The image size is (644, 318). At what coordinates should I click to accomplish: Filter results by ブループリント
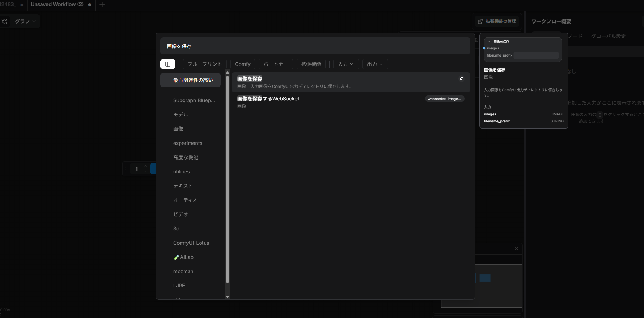pyautogui.click(x=205, y=64)
